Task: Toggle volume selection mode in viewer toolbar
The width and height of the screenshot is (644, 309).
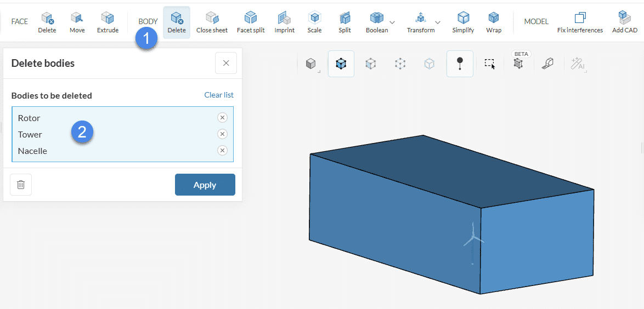Action: click(x=341, y=64)
